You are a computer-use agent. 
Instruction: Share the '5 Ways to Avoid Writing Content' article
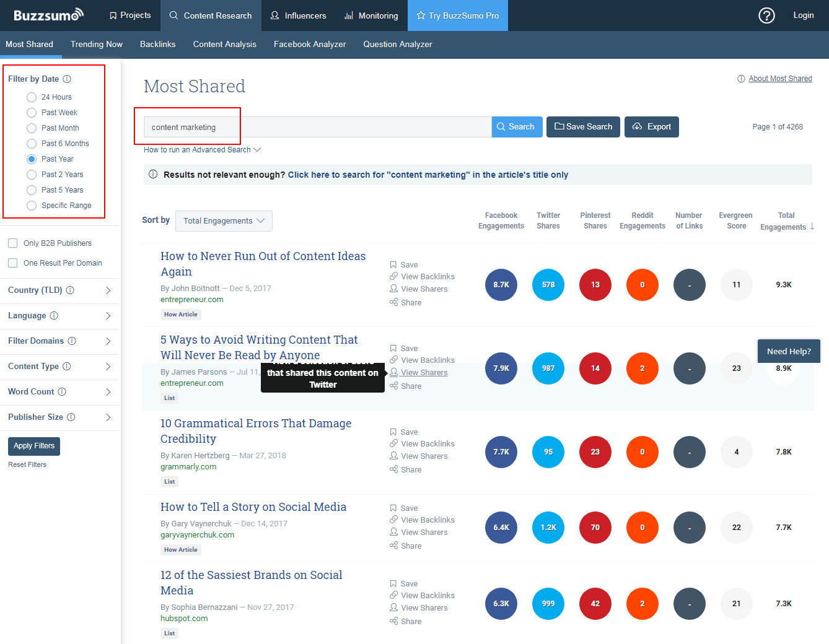tap(406, 386)
